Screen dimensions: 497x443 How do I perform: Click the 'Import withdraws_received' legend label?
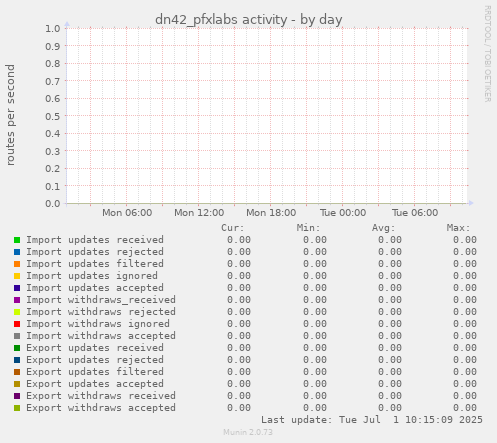(101, 300)
